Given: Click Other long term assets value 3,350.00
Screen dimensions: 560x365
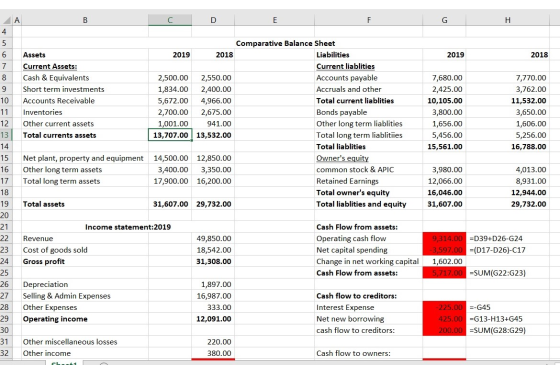Looking at the screenshot, I should pyautogui.click(x=213, y=169).
